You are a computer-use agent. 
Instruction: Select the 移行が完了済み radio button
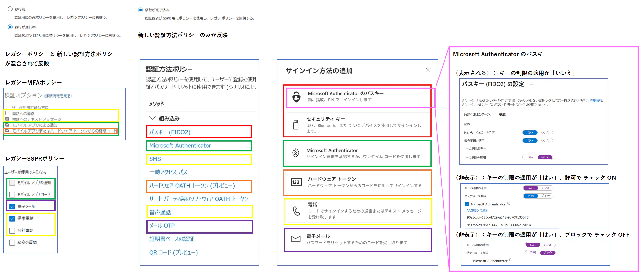(140, 10)
